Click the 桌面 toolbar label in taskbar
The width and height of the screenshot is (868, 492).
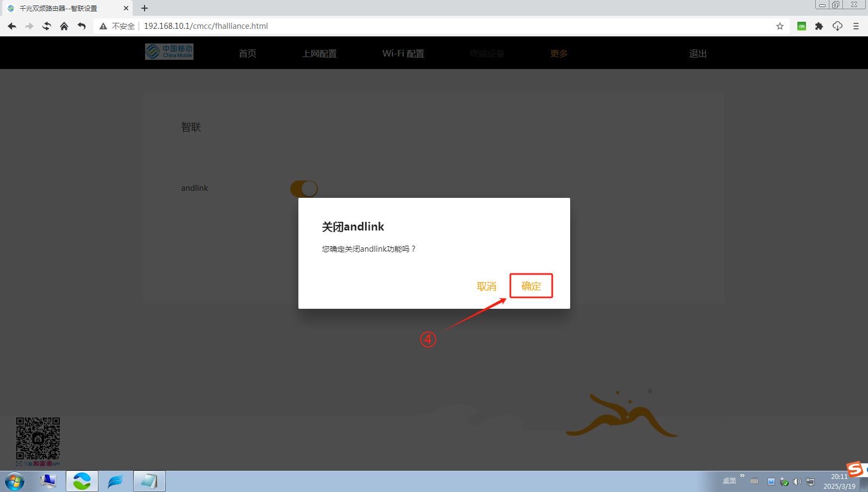click(x=729, y=481)
